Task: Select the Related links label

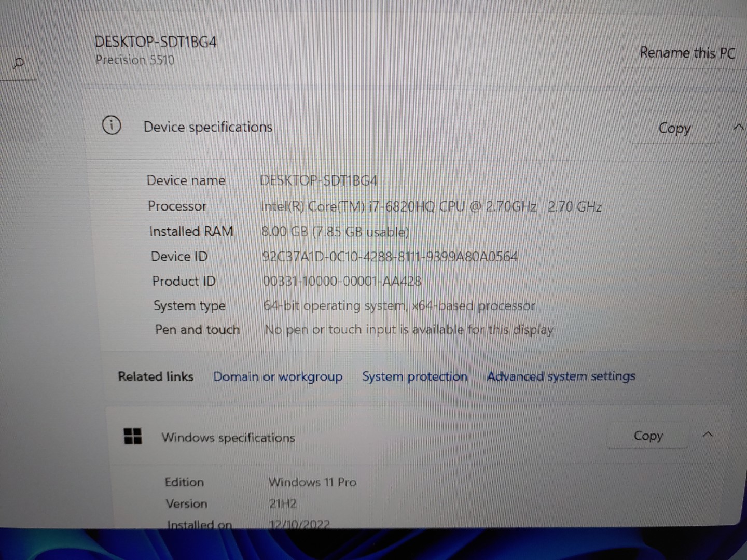Action: 156,376
